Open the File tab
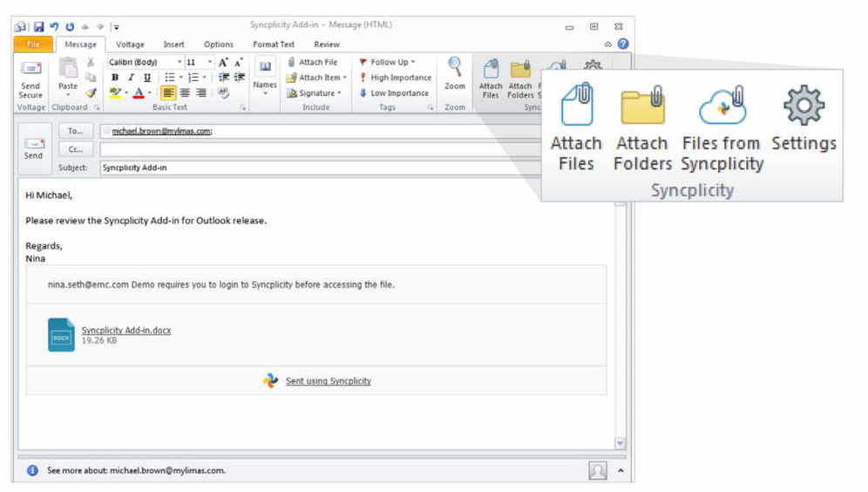This screenshot has height=492, width=868. pyautogui.click(x=33, y=44)
